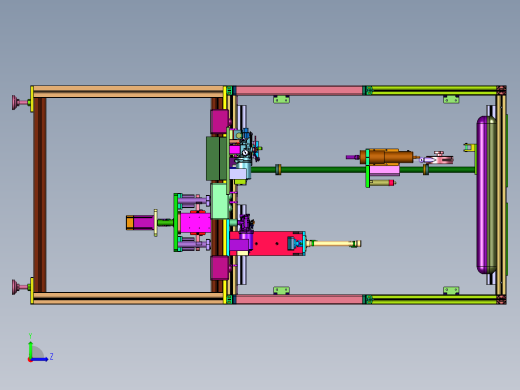Select the mint green block at center
Viewport: 520px width, 390px height.
coord(220,201)
